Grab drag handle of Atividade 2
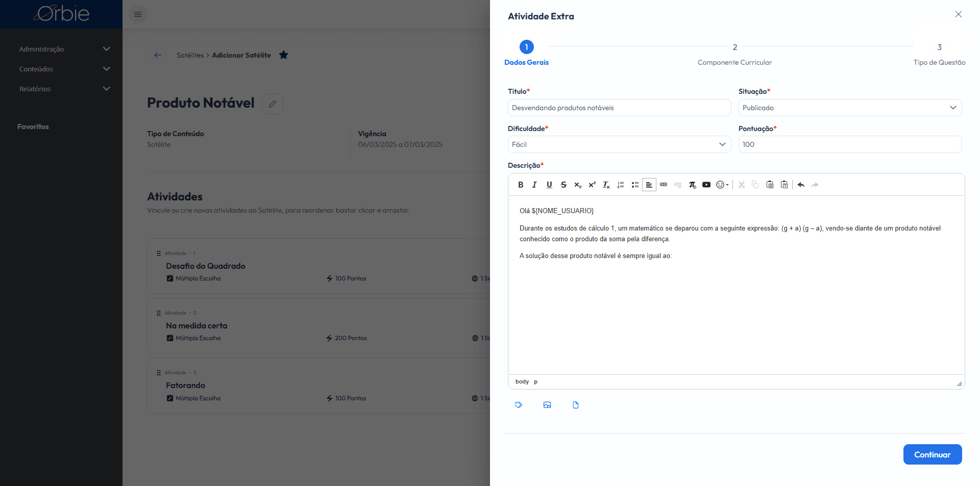980x486 pixels. point(159,313)
